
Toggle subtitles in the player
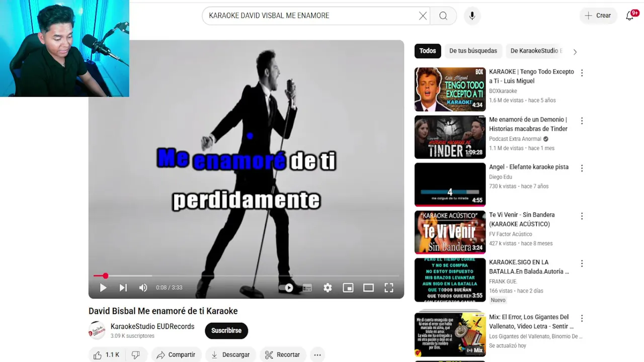pos(307,288)
